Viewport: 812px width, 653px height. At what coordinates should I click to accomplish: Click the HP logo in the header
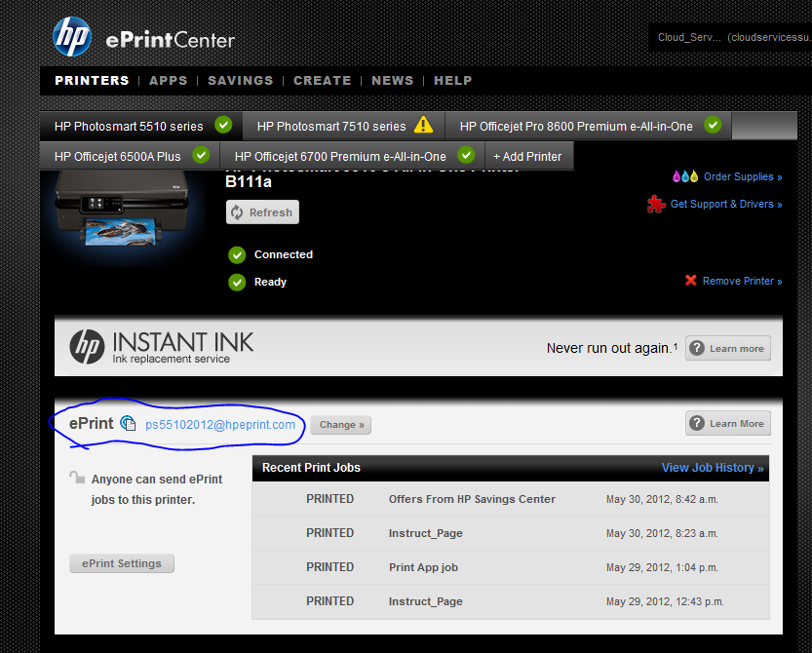coord(72,37)
